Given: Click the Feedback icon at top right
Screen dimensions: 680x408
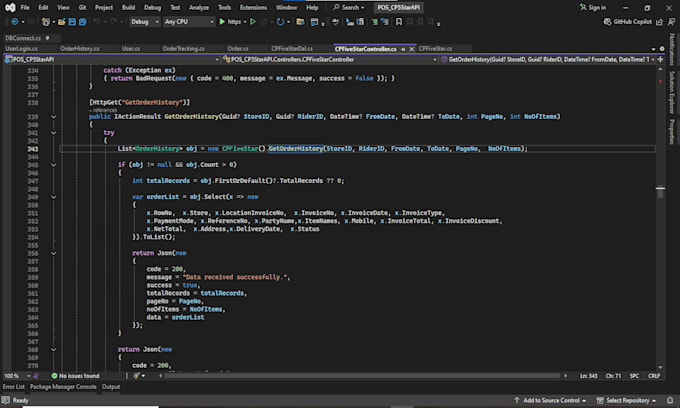Looking at the screenshot, I should [671, 22].
